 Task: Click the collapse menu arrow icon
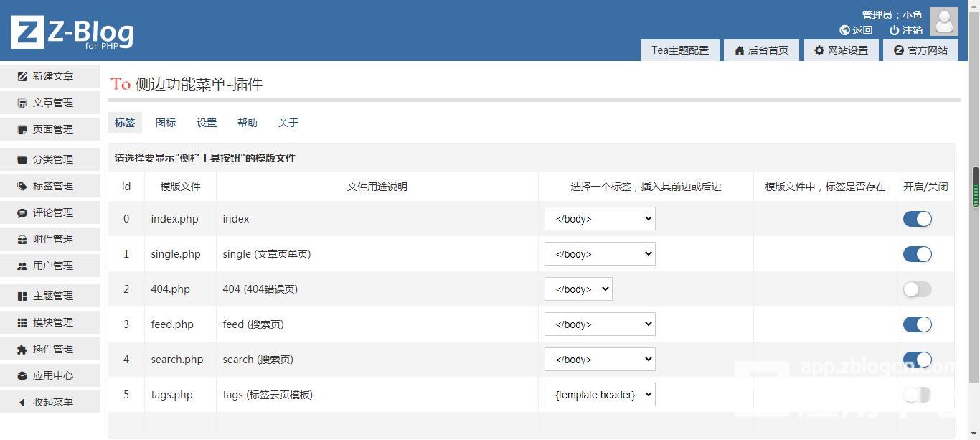coord(22,402)
